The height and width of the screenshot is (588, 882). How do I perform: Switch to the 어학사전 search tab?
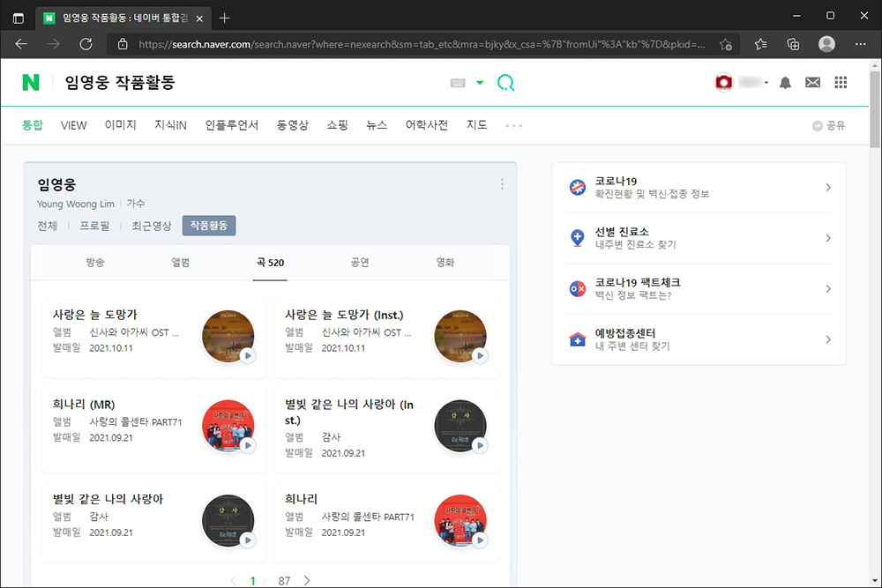coord(427,125)
